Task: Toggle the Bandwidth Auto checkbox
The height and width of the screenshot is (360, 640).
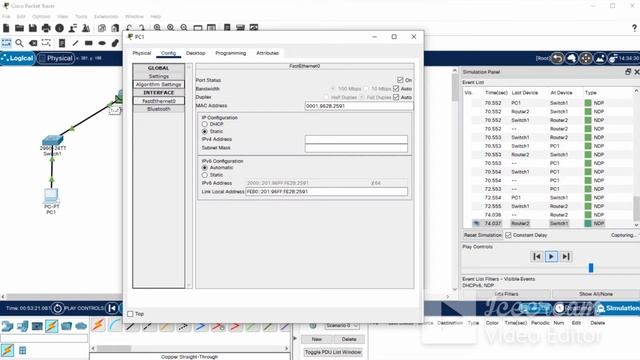Action: (396, 89)
